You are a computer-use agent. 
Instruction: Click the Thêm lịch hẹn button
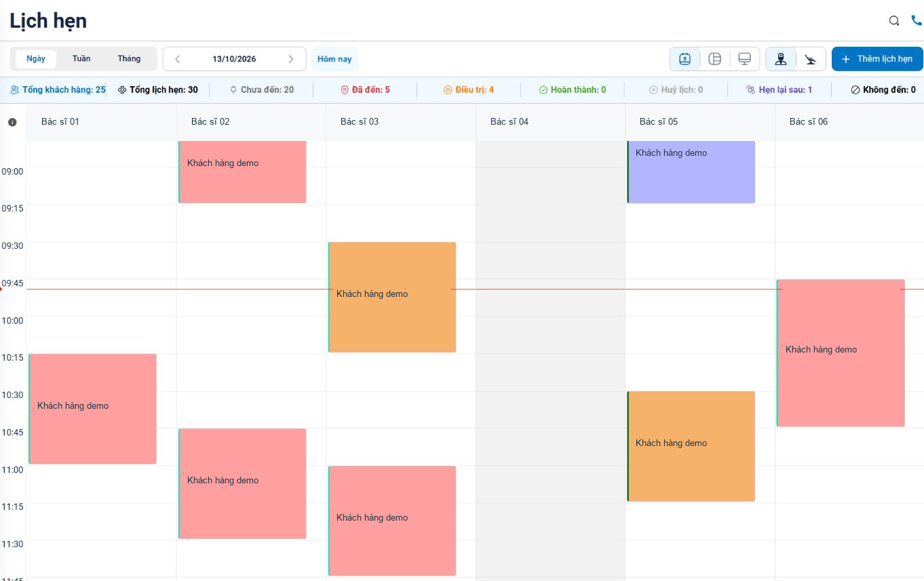point(877,59)
